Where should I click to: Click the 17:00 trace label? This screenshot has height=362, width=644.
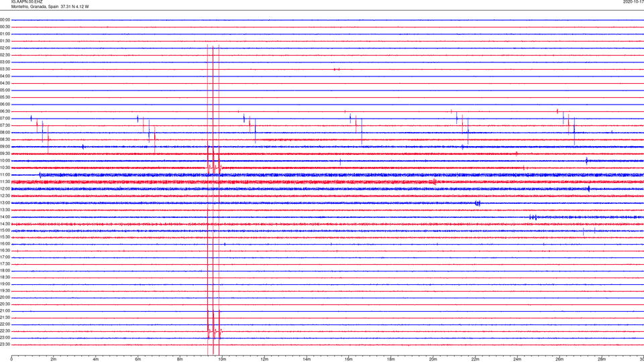[5, 257]
